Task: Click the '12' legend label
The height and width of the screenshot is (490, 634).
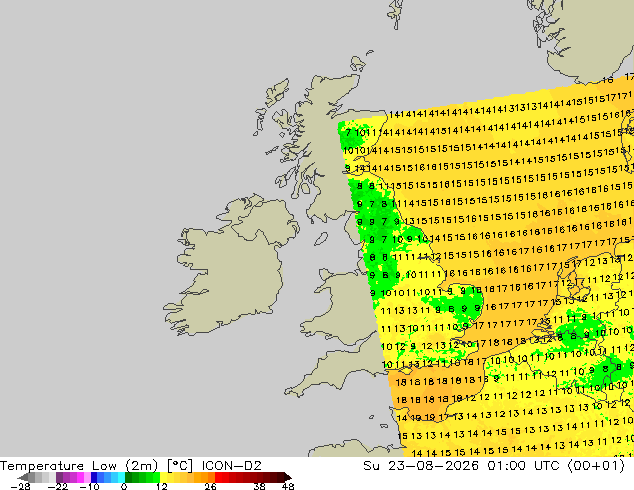Action: pyautogui.click(x=162, y=486)
